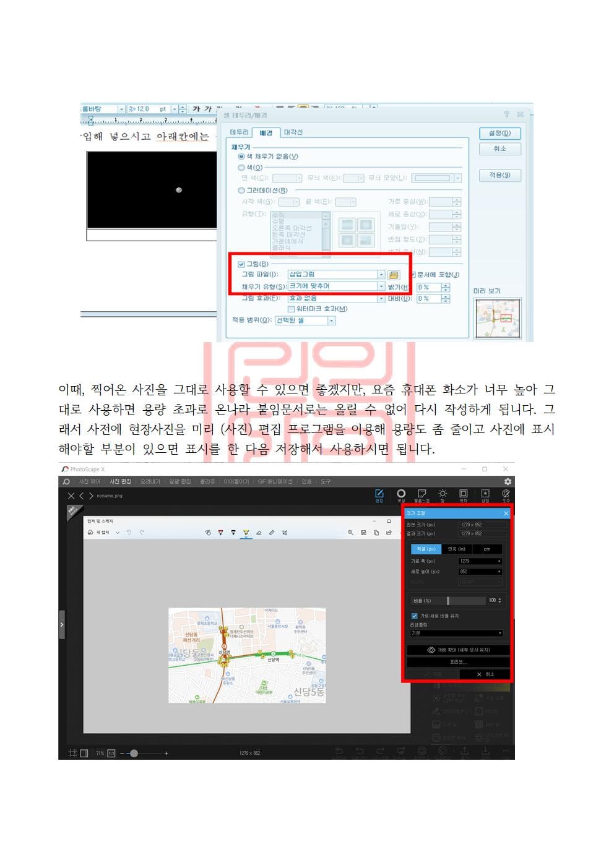Select the 그러데이션(R) radio button

(241, 191)
